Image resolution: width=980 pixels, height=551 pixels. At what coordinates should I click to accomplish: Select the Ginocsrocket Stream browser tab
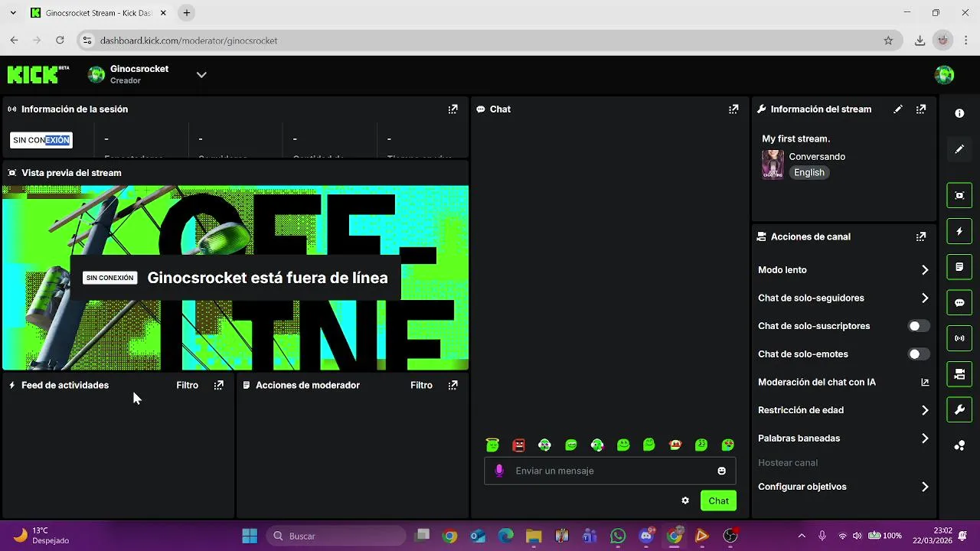pyautogui.click(x=98, y=13)
